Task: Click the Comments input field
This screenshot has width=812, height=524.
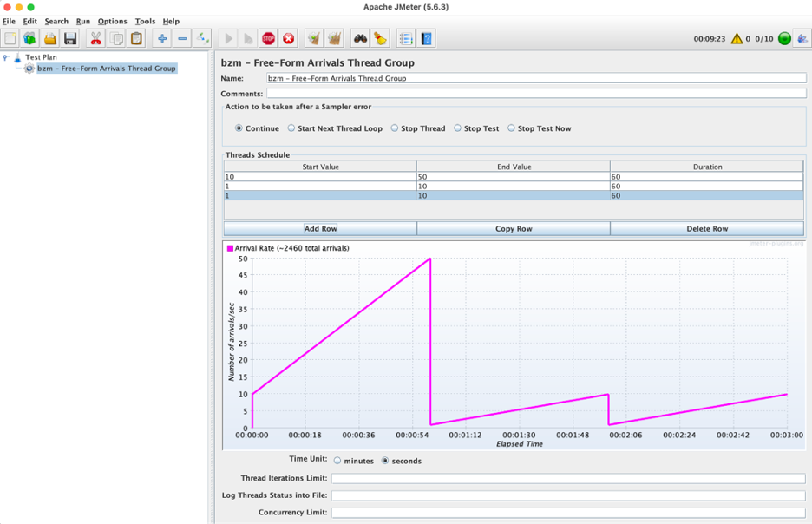Action: (536, 93)
